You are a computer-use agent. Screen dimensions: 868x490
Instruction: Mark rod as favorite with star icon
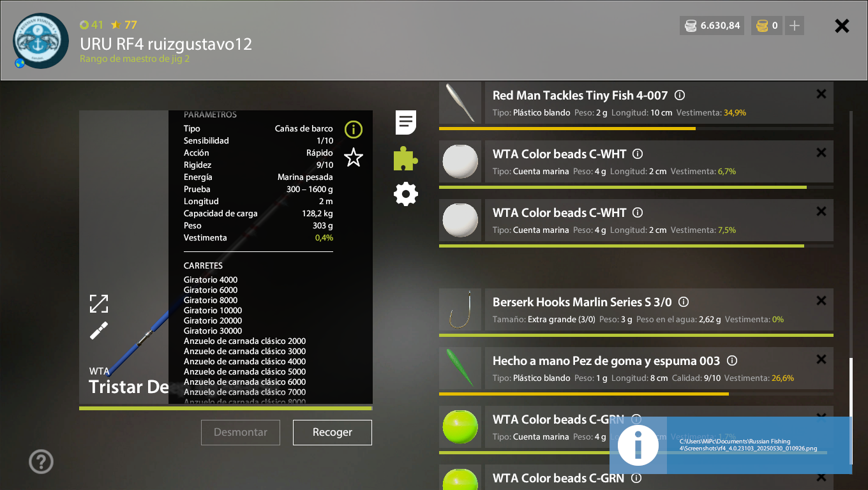(x=353, y=157)
